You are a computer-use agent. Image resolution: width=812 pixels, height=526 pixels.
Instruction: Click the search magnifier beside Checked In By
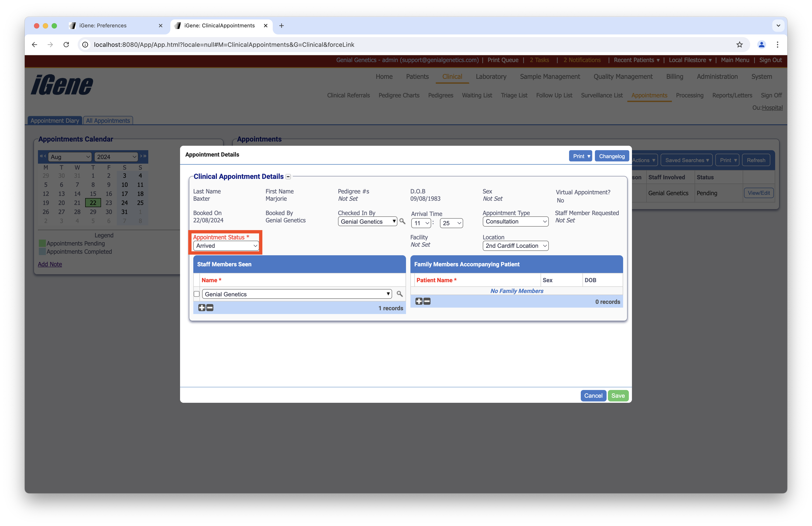[402, 221]
